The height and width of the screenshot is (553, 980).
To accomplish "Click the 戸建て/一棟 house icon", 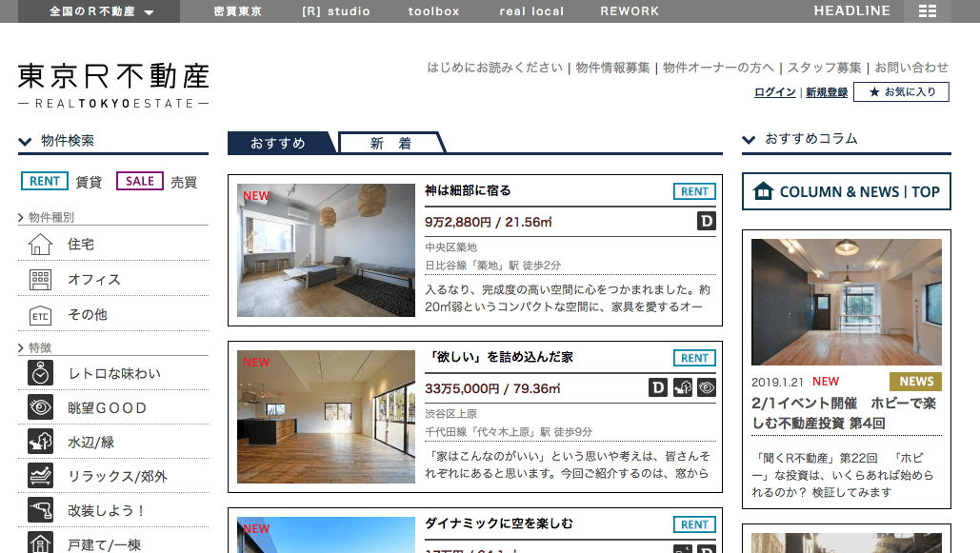I will (40, 543).
